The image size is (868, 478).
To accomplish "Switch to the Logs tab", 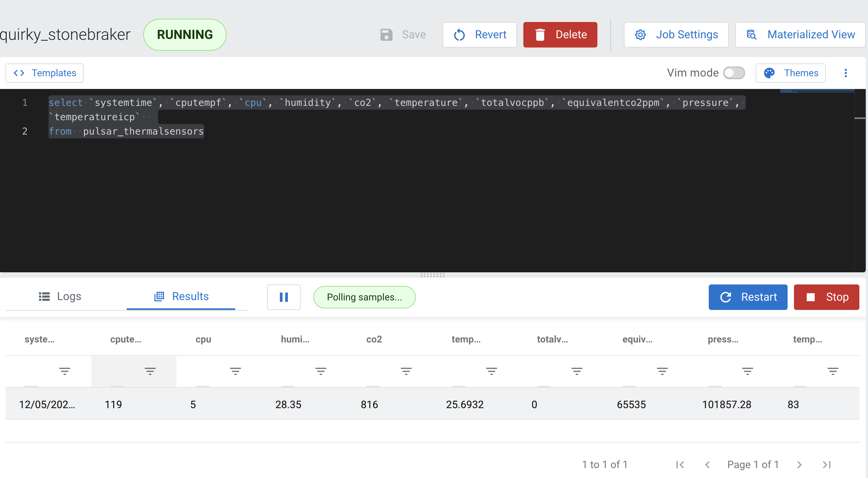I will pos(60,297).
